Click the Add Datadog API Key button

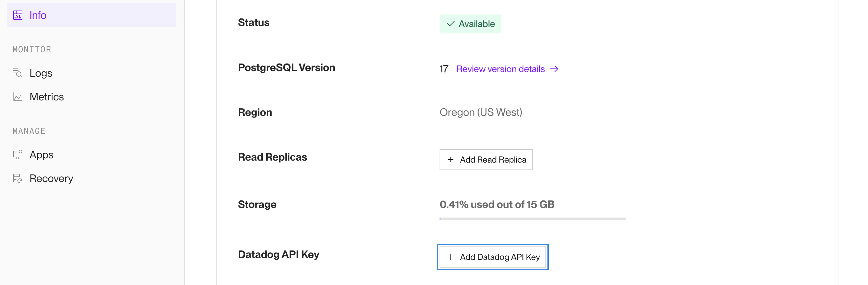point(492,257)
